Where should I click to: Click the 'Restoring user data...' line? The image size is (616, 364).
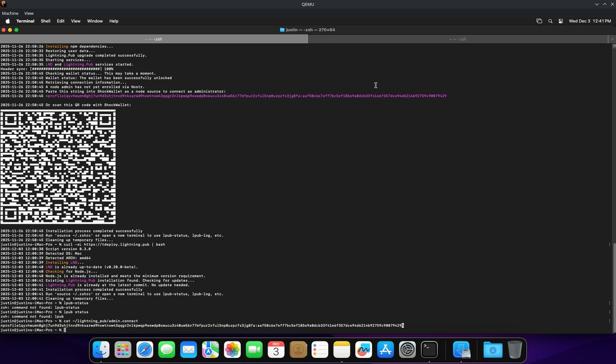coord(48,51)
